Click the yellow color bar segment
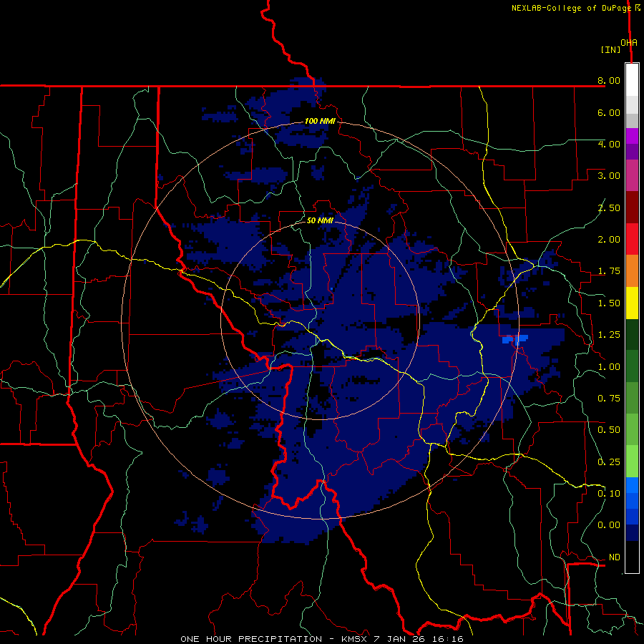The width and height of the screenshot is (644, 644). point(632,303)
